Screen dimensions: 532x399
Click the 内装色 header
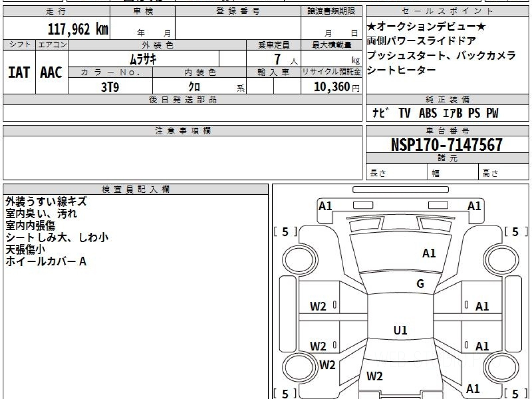tap(199, 72)
